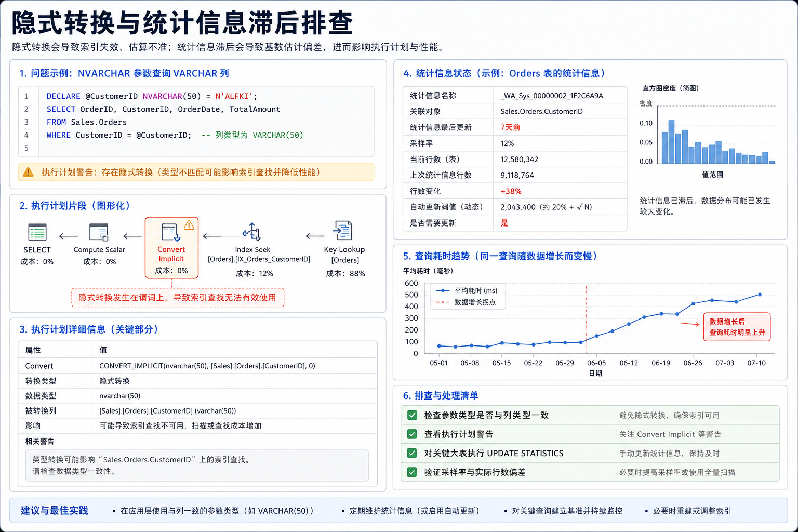The height and width of the screenshot is (532, 798).
Task: Click the 07-10 data point on line chart
Action: tap(760, 295)
